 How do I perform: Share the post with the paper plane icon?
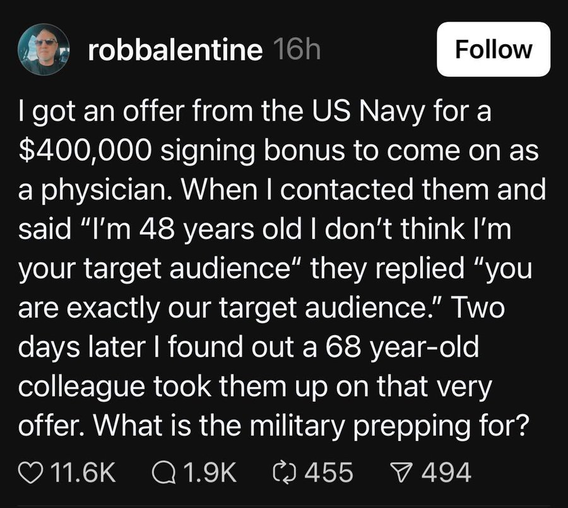401,473
